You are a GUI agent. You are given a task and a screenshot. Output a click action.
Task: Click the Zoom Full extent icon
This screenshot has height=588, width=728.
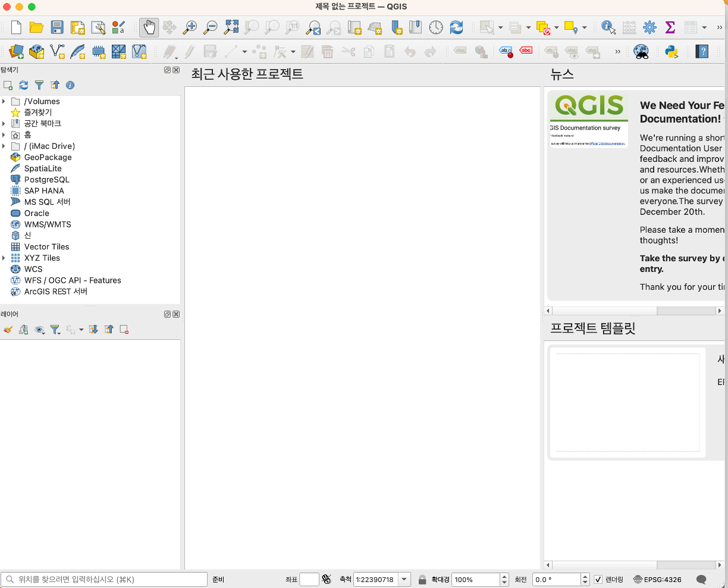point(231,27)
